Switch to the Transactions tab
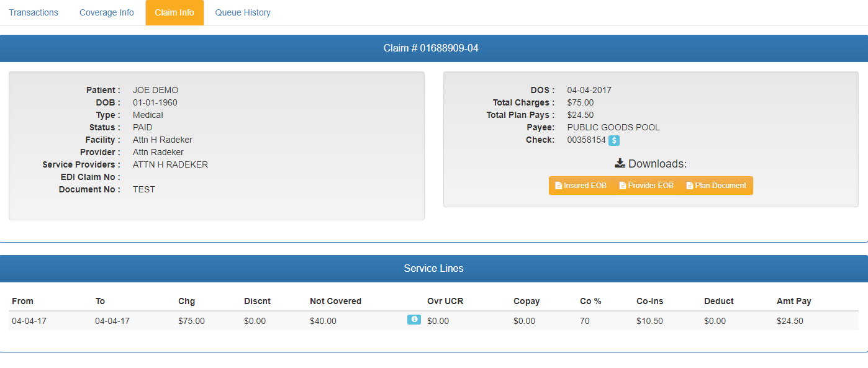 point(34,12)
